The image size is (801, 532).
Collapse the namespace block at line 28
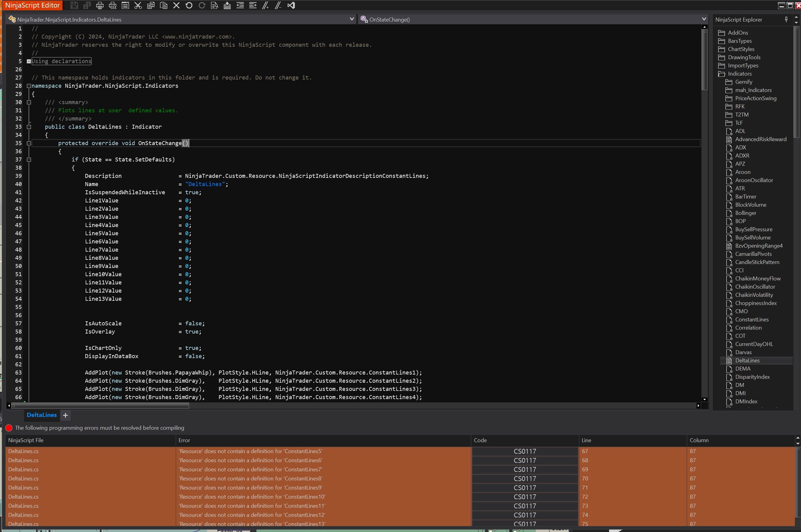click(x=29, y=86)
